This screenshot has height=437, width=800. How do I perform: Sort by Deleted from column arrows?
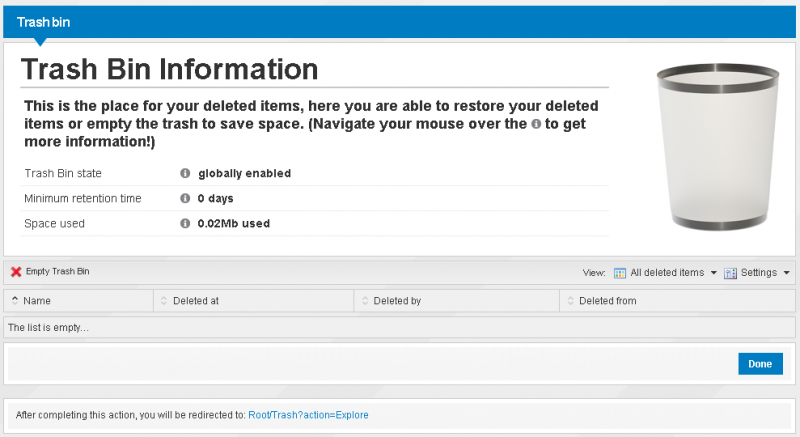[570, 301]
